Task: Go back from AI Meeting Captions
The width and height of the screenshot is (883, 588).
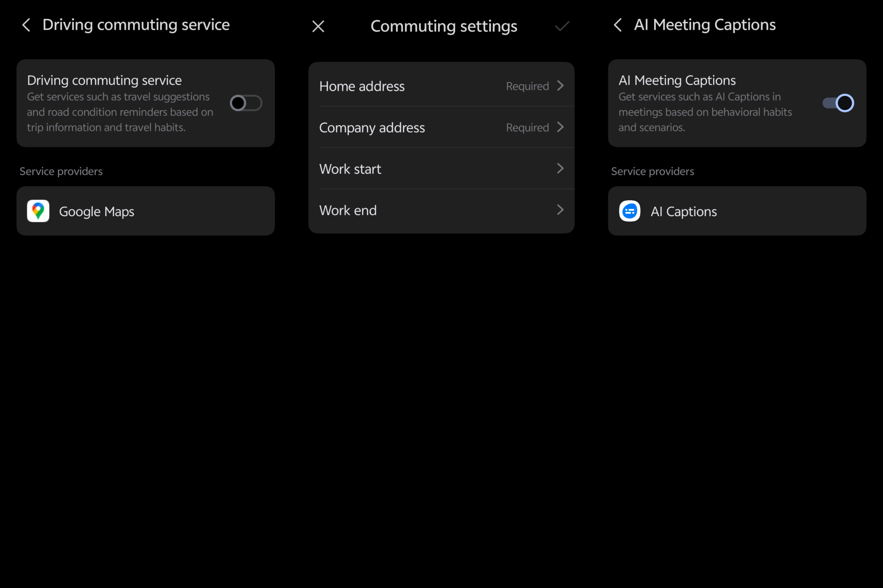Action: coord(617,25)
